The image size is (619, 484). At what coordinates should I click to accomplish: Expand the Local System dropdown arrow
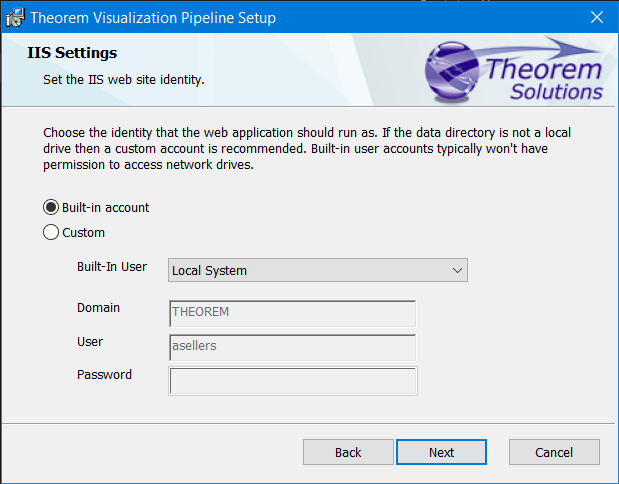pos(457,270)
